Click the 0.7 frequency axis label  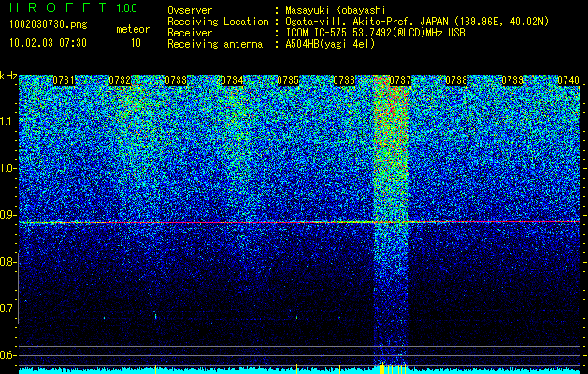7,309
